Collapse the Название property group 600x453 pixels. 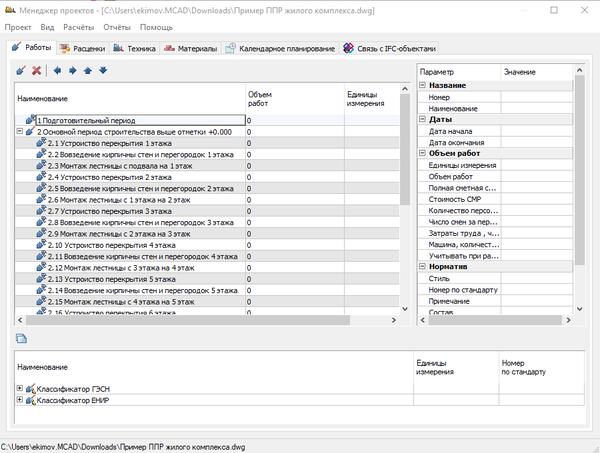[422, 85]
